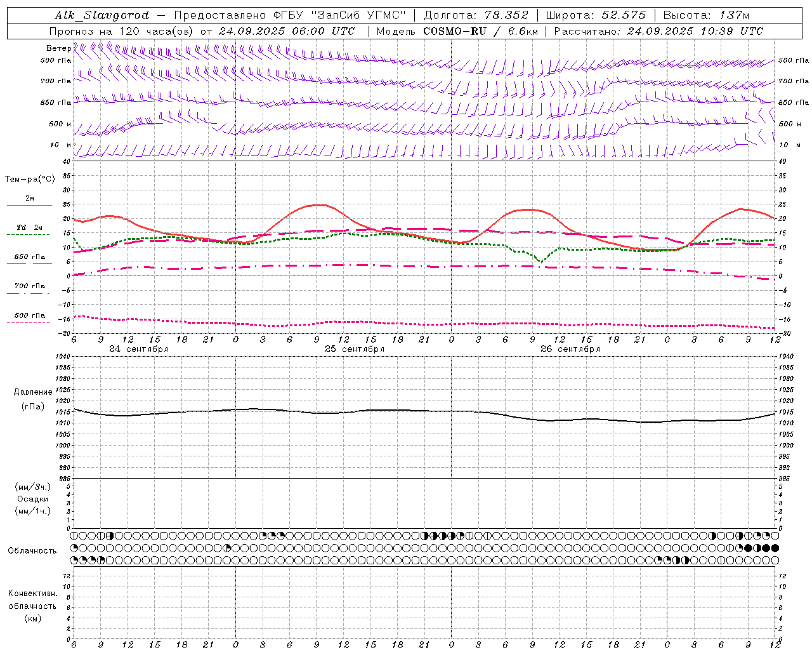
Task: Select the date label 26 сентября
Action: (x=570, y=349)
